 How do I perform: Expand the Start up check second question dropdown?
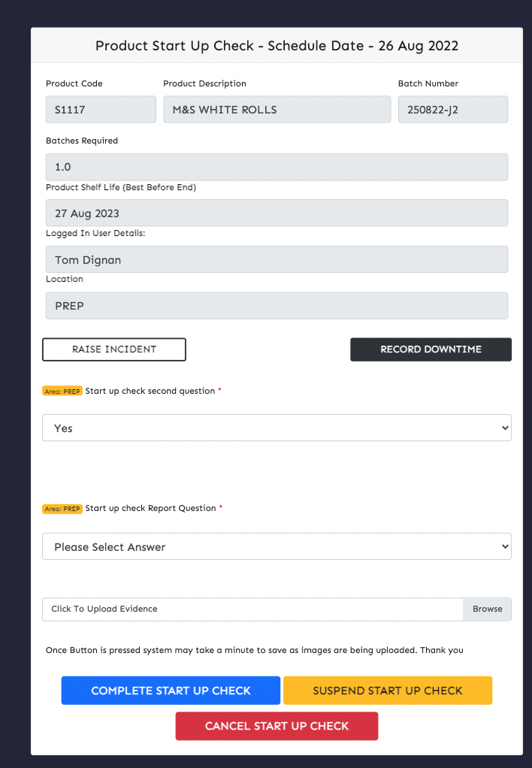[277, 428]
